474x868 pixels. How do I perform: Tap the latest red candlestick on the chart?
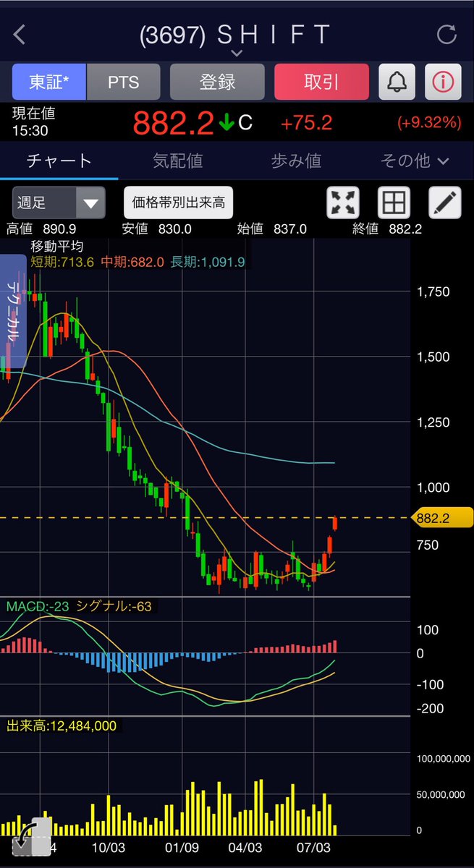click(x=336, y=524)
